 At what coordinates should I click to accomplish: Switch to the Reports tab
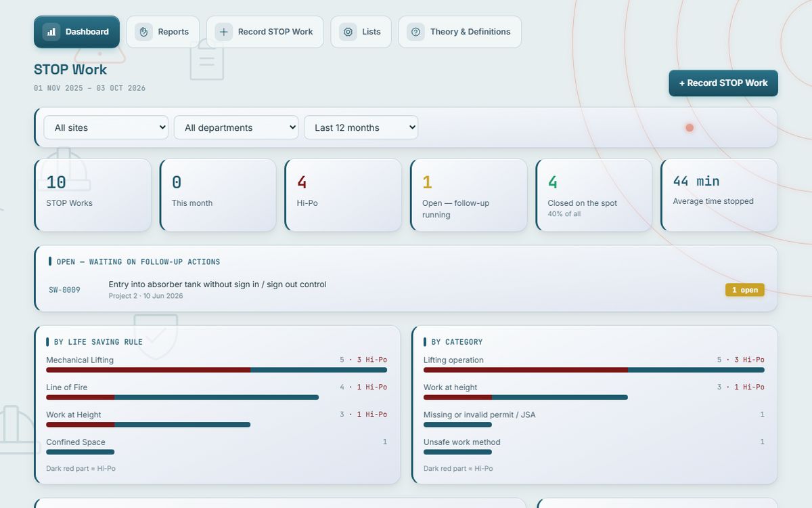coord(162,32)
